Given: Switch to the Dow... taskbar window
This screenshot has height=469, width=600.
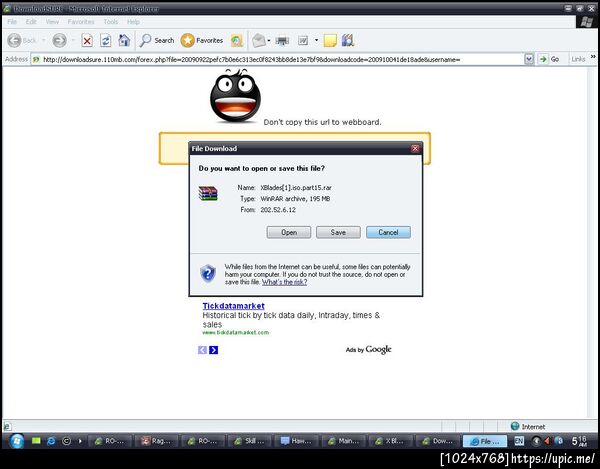Looking at the screenshot, I should coord(437,441).
